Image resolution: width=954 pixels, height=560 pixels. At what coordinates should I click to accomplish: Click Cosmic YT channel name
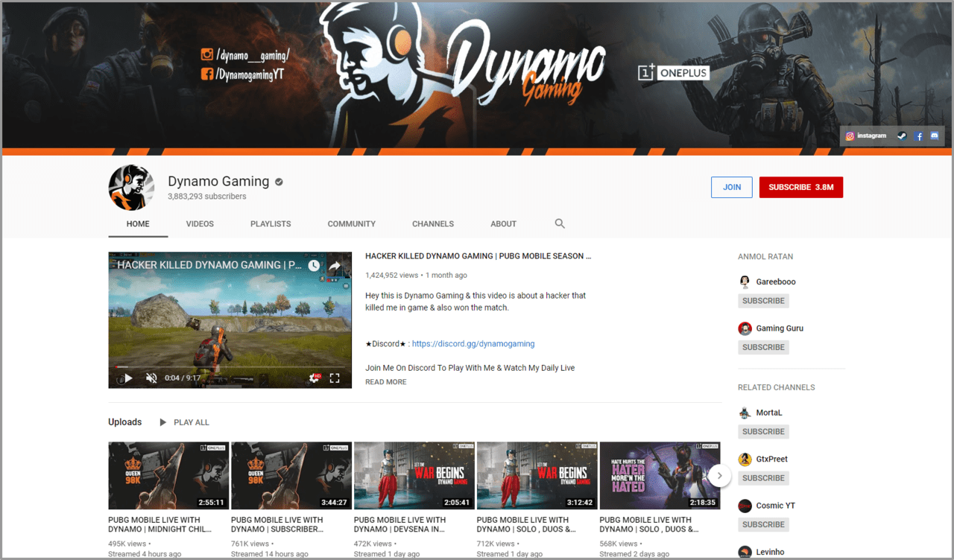776,506
